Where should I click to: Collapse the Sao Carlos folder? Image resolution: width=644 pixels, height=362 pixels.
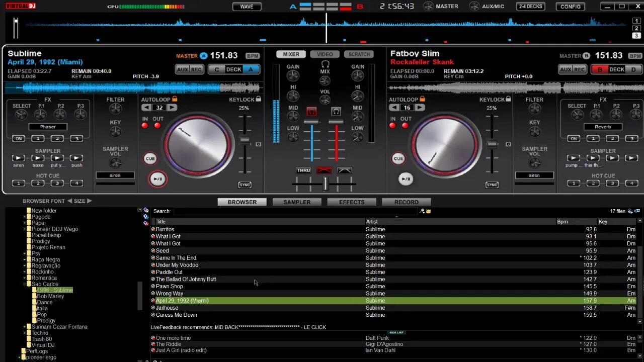pos(24,284)
